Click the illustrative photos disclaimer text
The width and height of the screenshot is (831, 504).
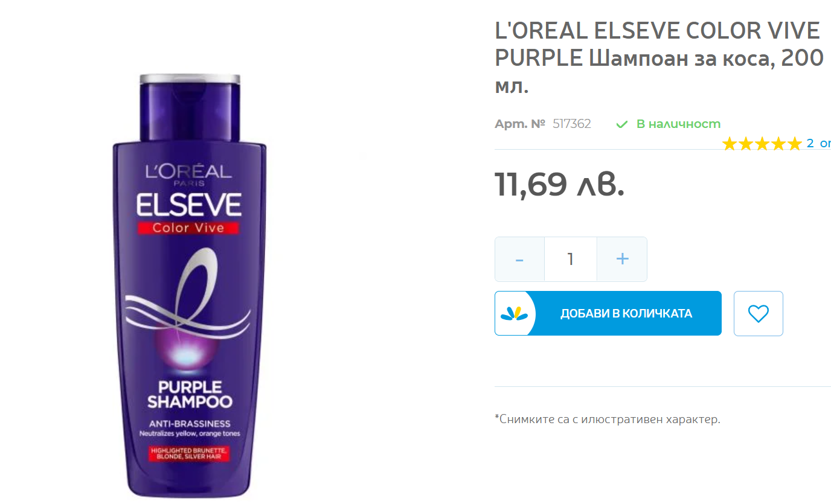tap(608, 419)
